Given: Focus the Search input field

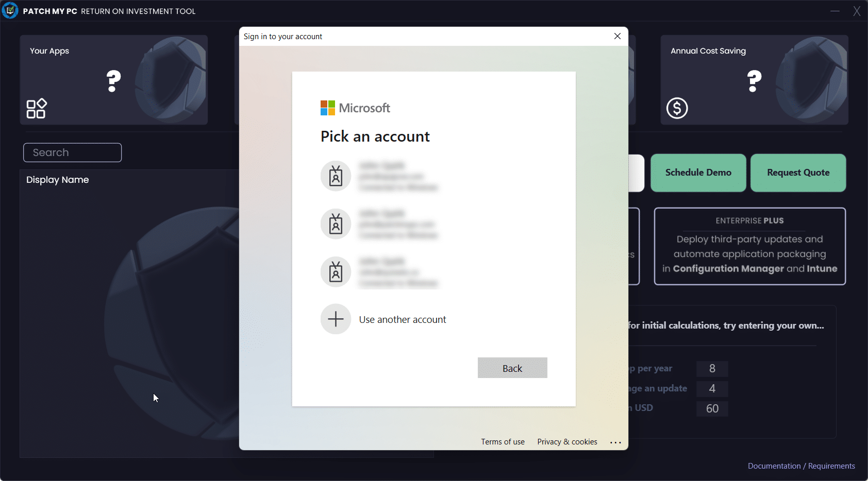Looking at the screenshot, I should 73,152.
